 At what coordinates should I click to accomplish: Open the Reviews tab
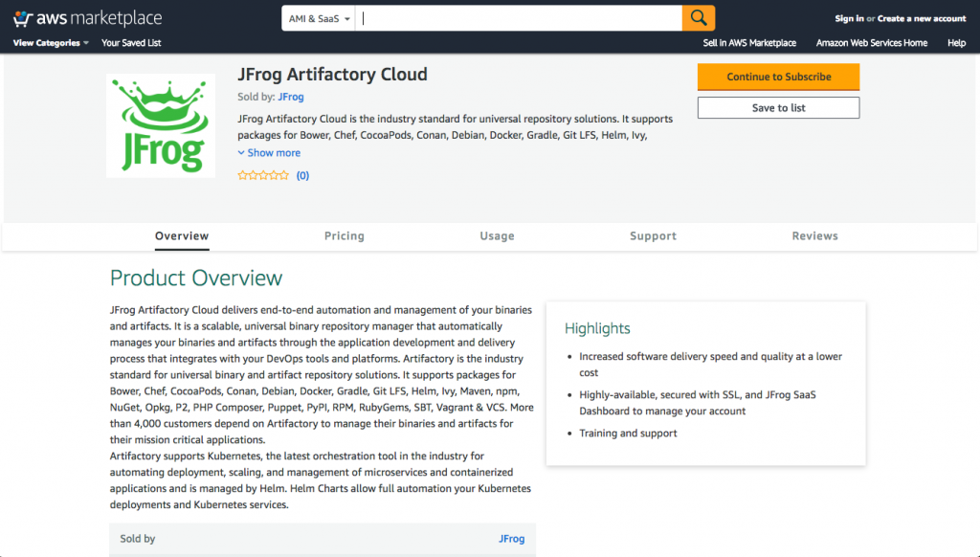pyautogui.click(x=814, y=236)
